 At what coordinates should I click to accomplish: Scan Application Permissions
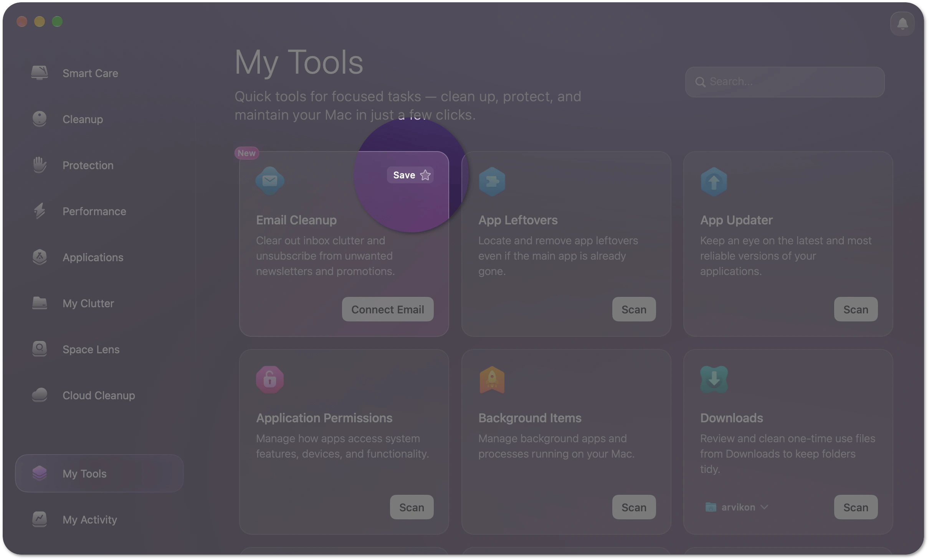click(x=412, y=507)
